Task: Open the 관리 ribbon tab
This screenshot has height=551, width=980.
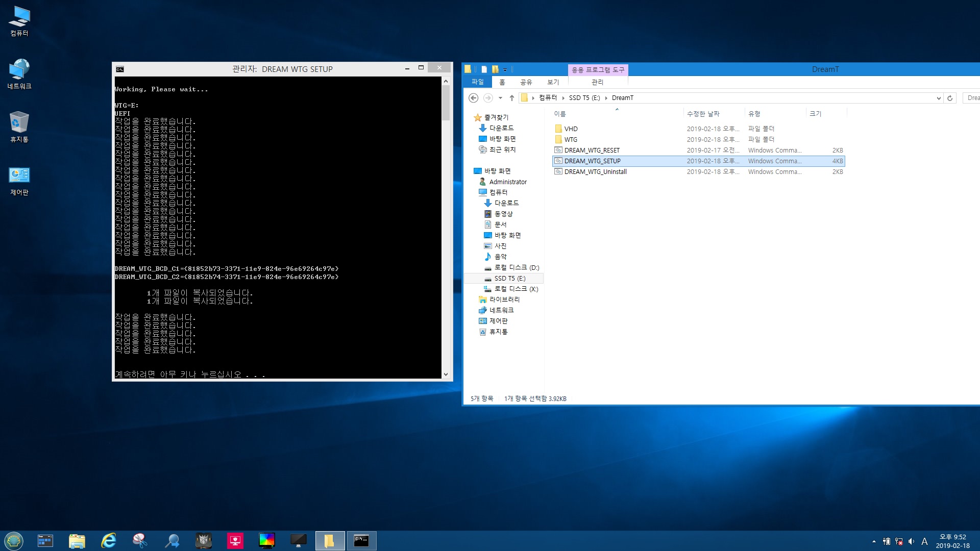Action: tap(598, 82)
